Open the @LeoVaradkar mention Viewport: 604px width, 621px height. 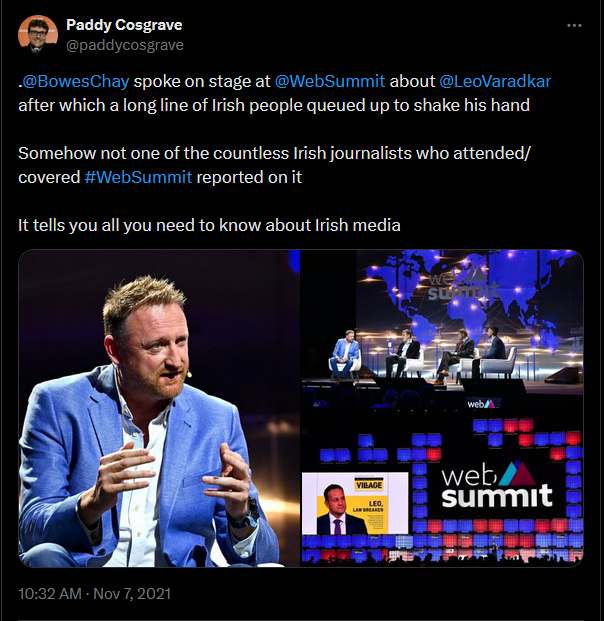pos(495,81)
